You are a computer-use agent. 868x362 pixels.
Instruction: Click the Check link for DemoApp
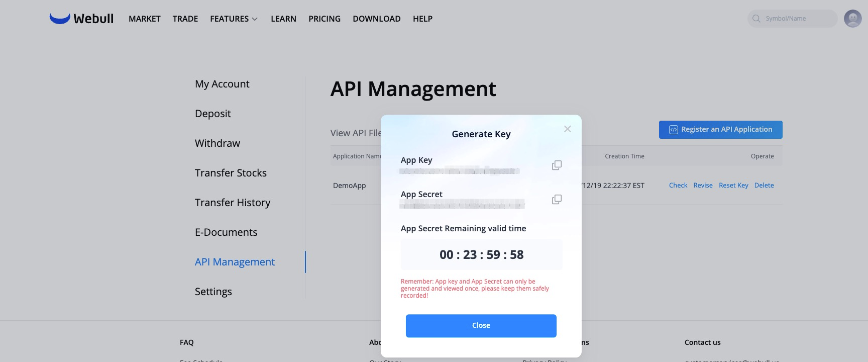click(x=678, y=186)
